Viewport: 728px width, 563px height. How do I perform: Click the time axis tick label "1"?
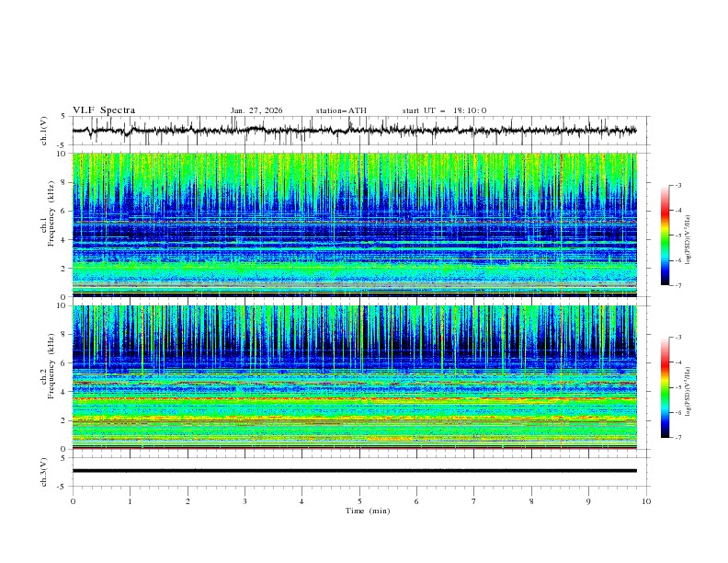point(130,501)
